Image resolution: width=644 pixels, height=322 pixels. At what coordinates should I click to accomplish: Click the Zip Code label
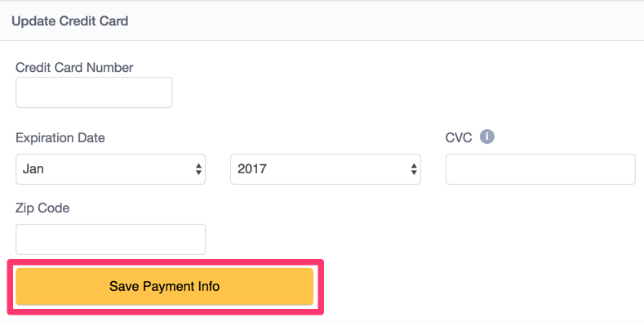tap(42, 208)
